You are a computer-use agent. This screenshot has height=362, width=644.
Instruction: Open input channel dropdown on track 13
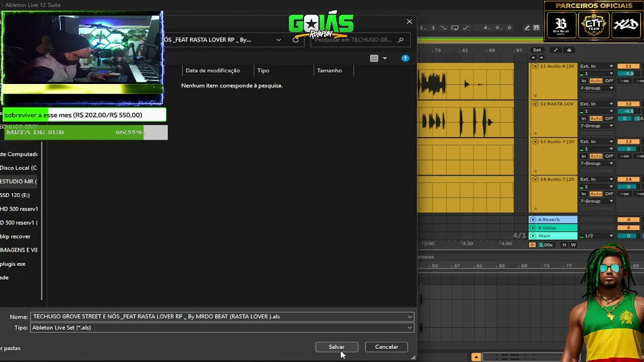click(x=597, y=149)
